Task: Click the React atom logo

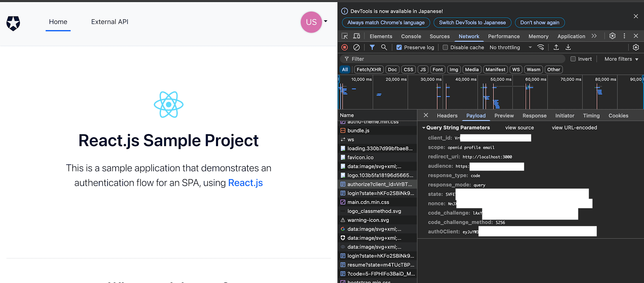Action: 168,104
